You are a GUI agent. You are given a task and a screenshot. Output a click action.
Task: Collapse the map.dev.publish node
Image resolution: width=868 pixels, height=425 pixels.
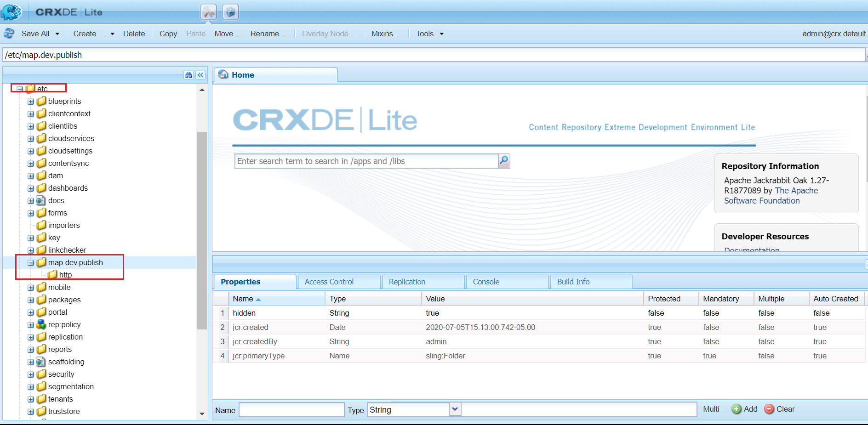(x=31, y=263)
